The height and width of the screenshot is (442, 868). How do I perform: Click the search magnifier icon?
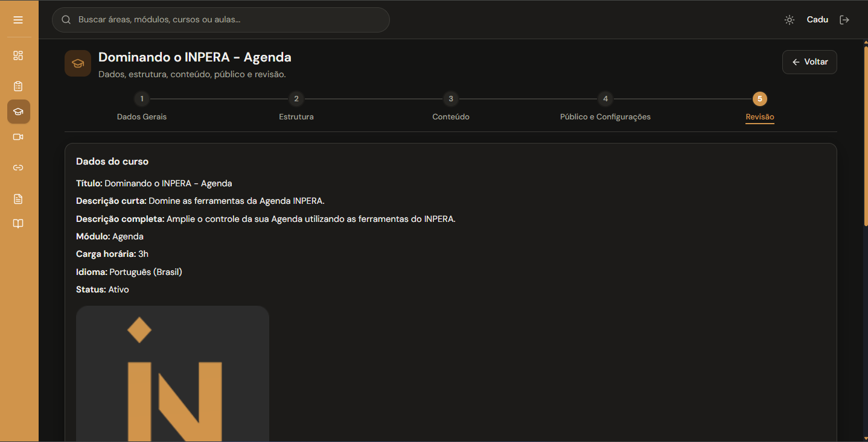(66, 20)
